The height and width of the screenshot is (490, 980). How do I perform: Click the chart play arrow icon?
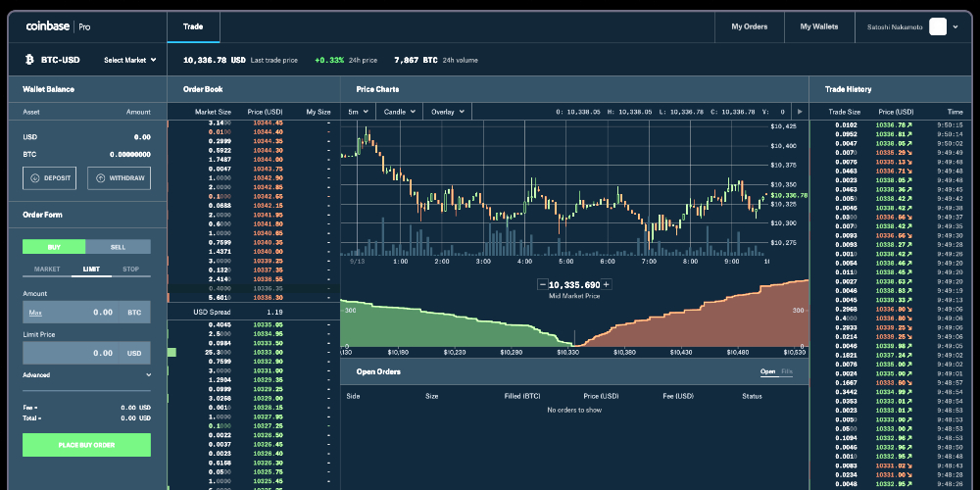pyautogui.click(x=800, y=112)
